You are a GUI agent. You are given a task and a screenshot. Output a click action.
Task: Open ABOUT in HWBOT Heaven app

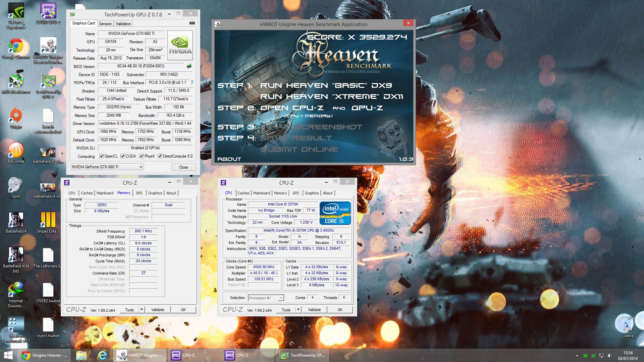tap(229, 159)
